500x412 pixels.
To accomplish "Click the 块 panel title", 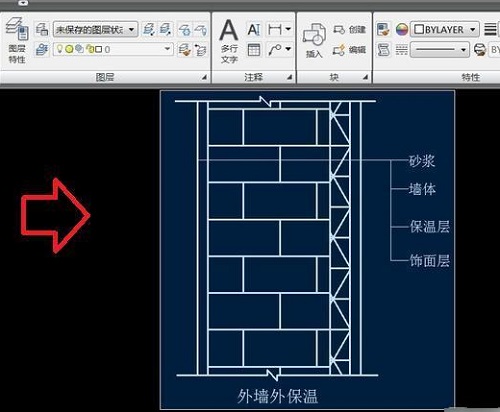I will [334, 77].
